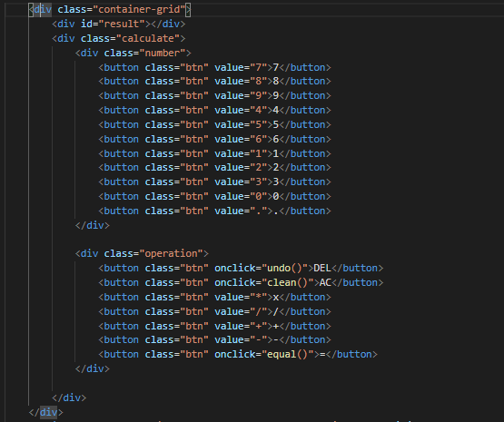Click the value="+" plus button line
This screenshot has height=422, width=504.
click(x=214, y=326)
